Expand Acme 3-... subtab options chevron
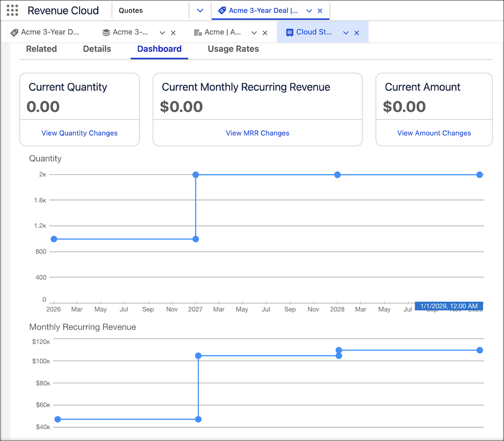The height and width of the screenshot is (441, 504). coord(162,33)
